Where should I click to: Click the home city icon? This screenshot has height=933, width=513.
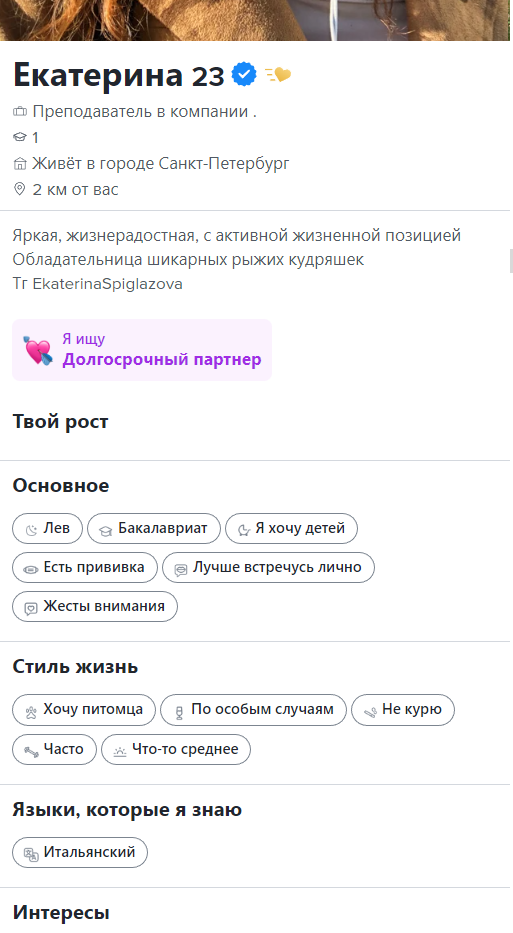(x=20, y=164)
